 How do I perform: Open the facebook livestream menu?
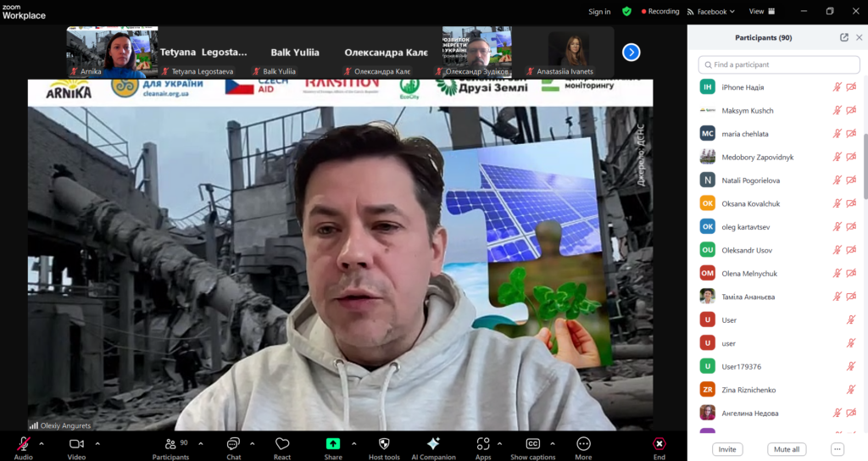tap(711, 12)
